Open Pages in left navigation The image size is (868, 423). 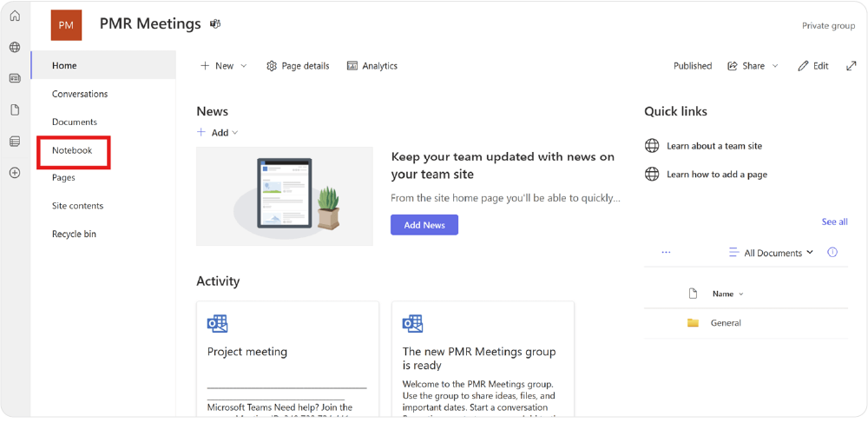pyautogui.click(x=63, y=178)
